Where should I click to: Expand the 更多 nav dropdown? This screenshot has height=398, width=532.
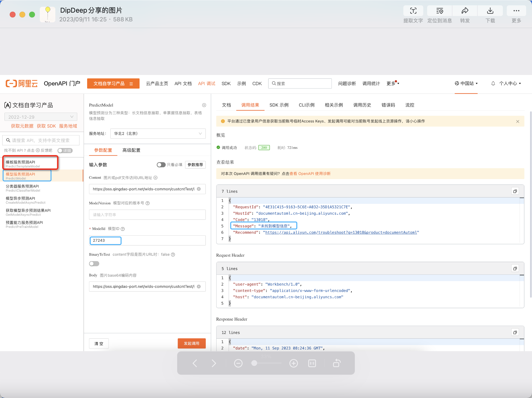click(393, 83)
